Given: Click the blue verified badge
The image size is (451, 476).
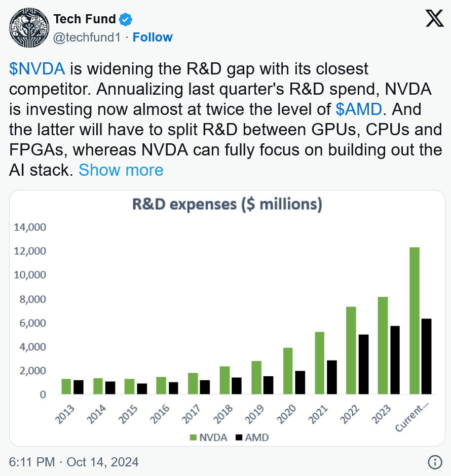Looking at the screenshot, I should 126,19.
